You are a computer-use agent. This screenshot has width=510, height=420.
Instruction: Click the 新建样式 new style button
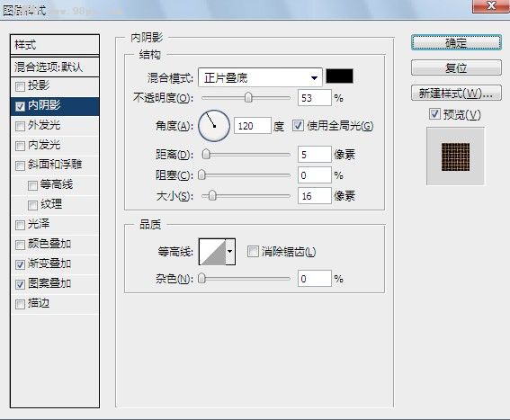pos(456,93)
